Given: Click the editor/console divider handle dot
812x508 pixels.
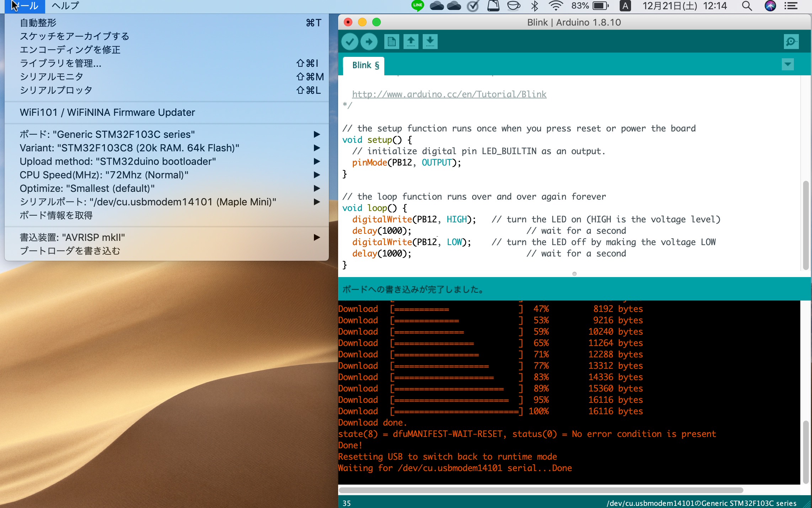Looking at the screenshot, I should point(575,274).
